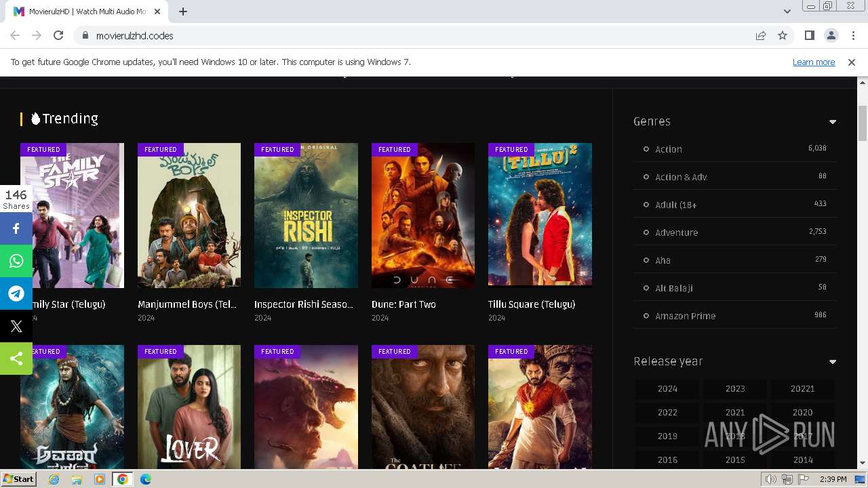Viewport: 868px width, 488px height.
Task: Open the tab search chevron
Action: (787, 12)
